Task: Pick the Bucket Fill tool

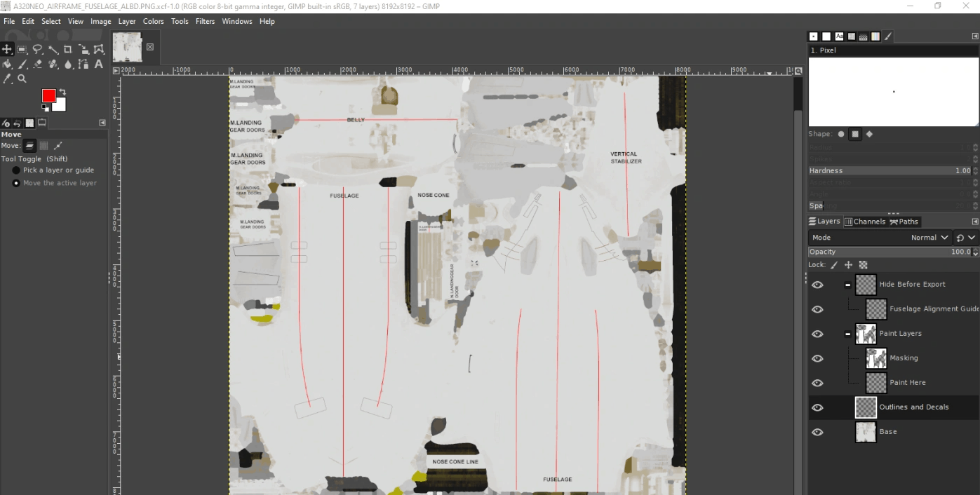Action: tap(7, 65)
